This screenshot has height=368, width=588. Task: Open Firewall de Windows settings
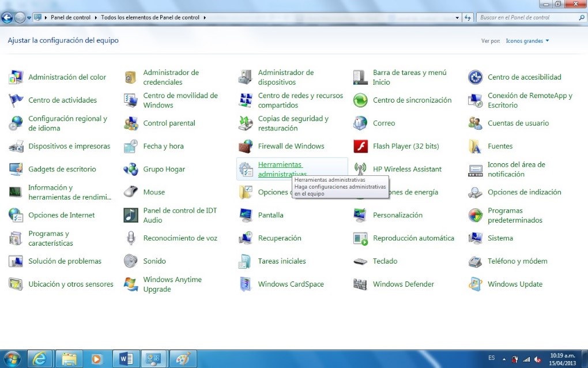click(289, 146)
